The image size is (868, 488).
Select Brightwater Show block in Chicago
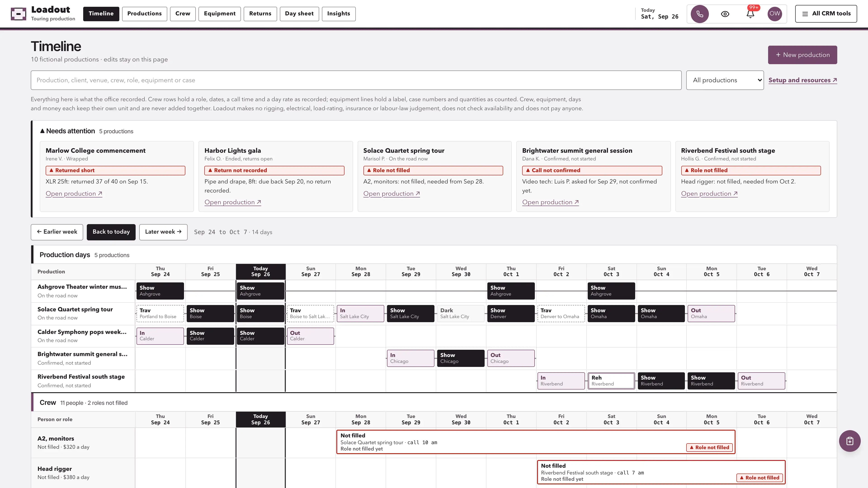tap(461, 358)
